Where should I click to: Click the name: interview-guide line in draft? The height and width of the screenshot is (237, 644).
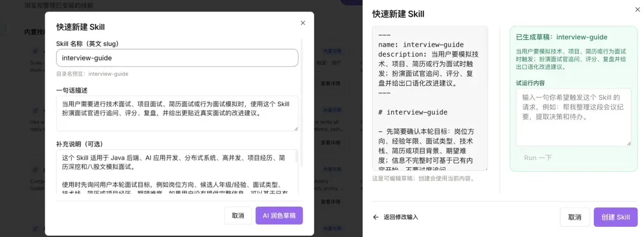[421, 44]
